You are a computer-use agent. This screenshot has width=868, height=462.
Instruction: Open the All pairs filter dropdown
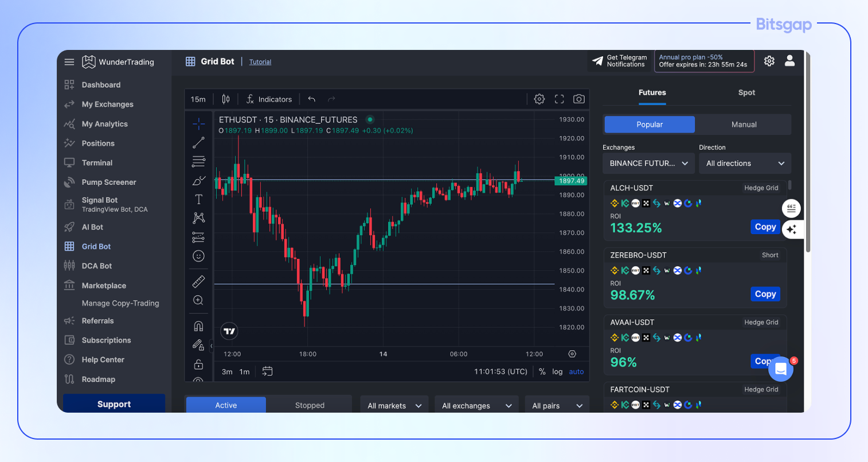point(557,405)
